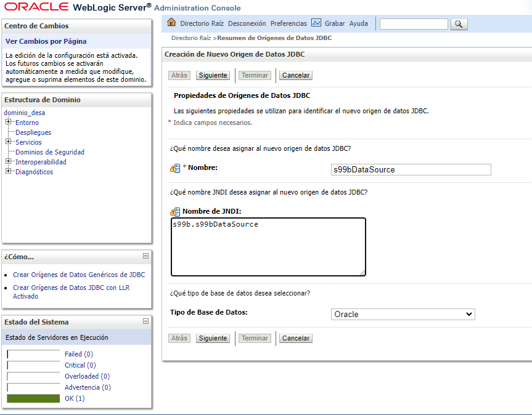Click the Critical status progress bar
This screenshot has width=532, height=415.
(33, 365)
